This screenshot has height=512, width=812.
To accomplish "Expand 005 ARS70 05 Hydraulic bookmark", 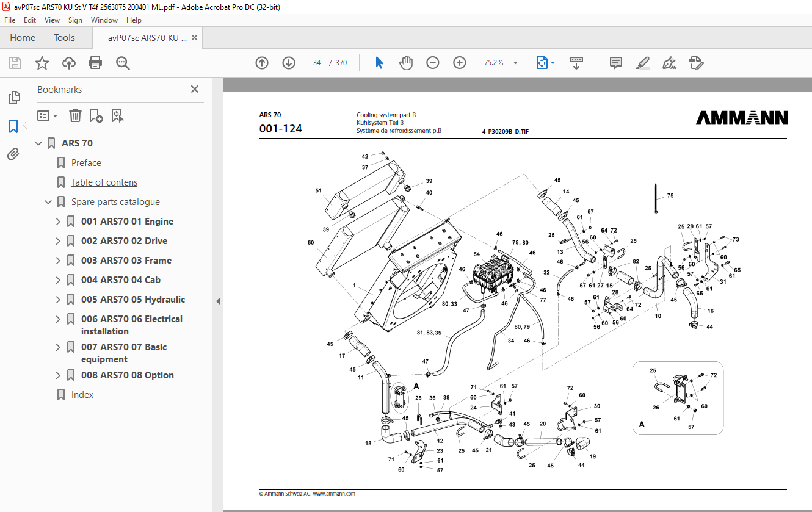I will tap(59, 300).
